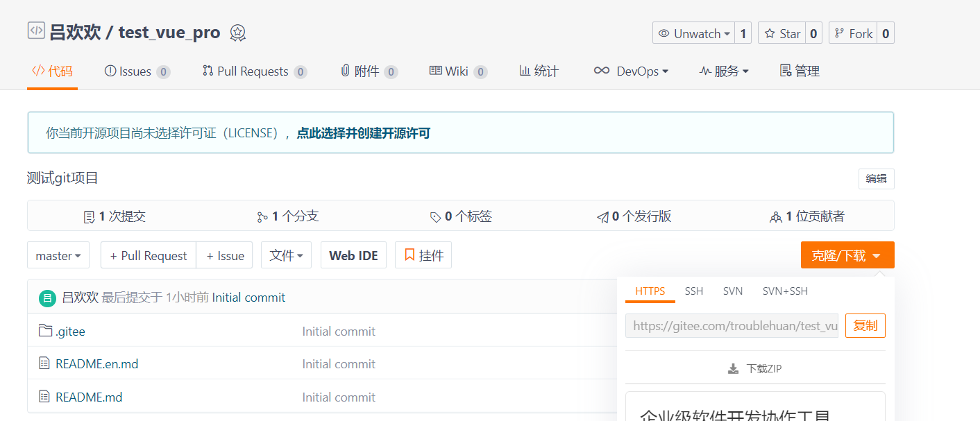Click the test_vue_pro repository title
980x421 pixels.
click(169, 33)
